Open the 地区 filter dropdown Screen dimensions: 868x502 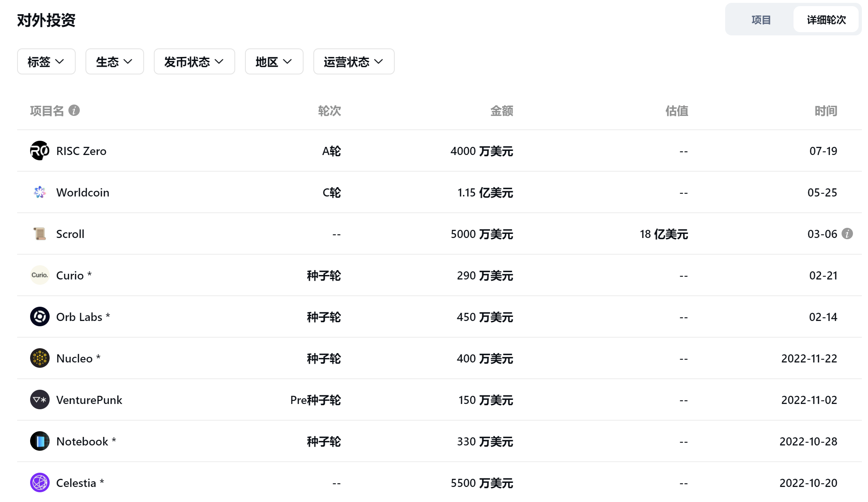click(x=274, y=62)
